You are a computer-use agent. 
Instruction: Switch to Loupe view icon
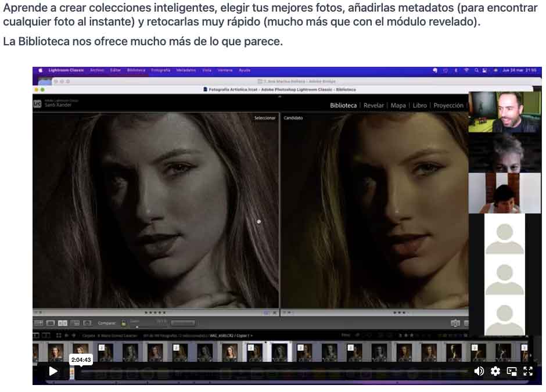tap(51, 323)
